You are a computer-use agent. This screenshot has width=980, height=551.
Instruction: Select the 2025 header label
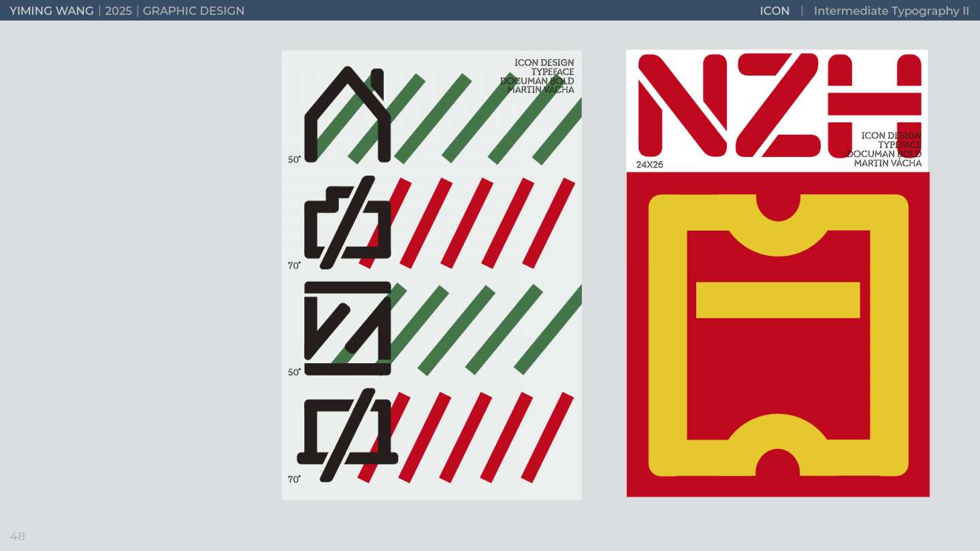[x=118, y=11]
